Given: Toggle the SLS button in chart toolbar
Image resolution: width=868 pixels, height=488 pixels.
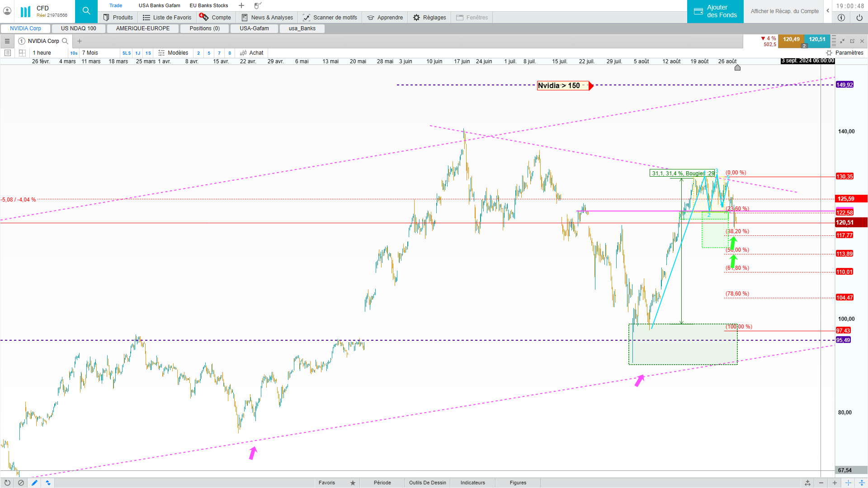Looking at the screenshot, I should (127, 53).
